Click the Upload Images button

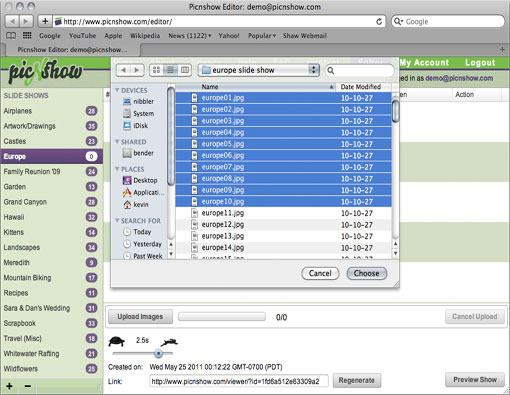click(140, 317)
